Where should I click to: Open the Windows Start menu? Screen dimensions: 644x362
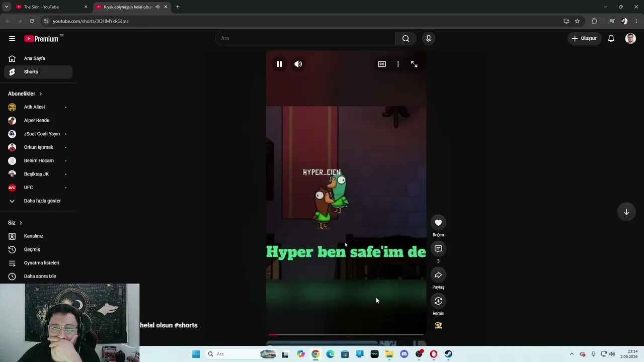coord(196,354)
